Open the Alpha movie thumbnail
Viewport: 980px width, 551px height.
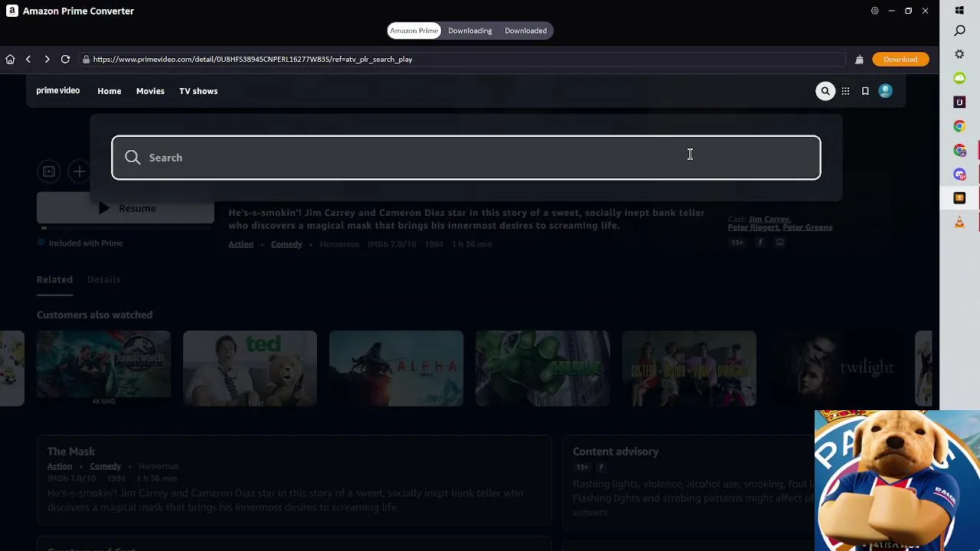pos(396,368)
